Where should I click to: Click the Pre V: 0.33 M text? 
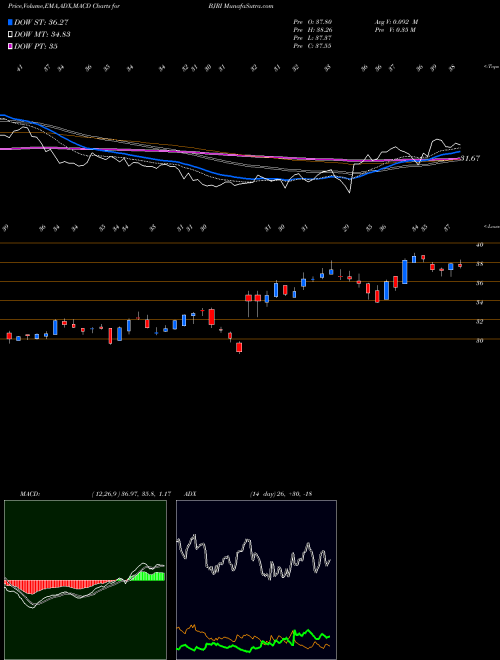click(x=394, y=30)
